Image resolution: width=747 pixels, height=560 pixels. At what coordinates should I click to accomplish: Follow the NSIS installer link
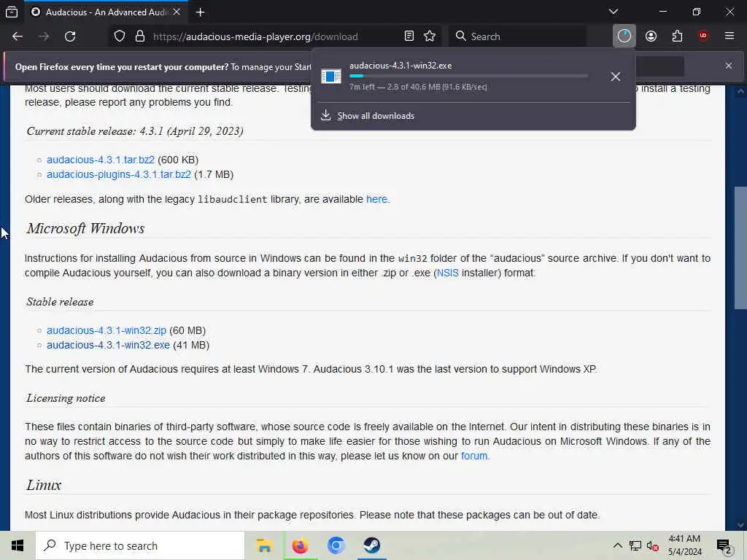coord(448,273)
